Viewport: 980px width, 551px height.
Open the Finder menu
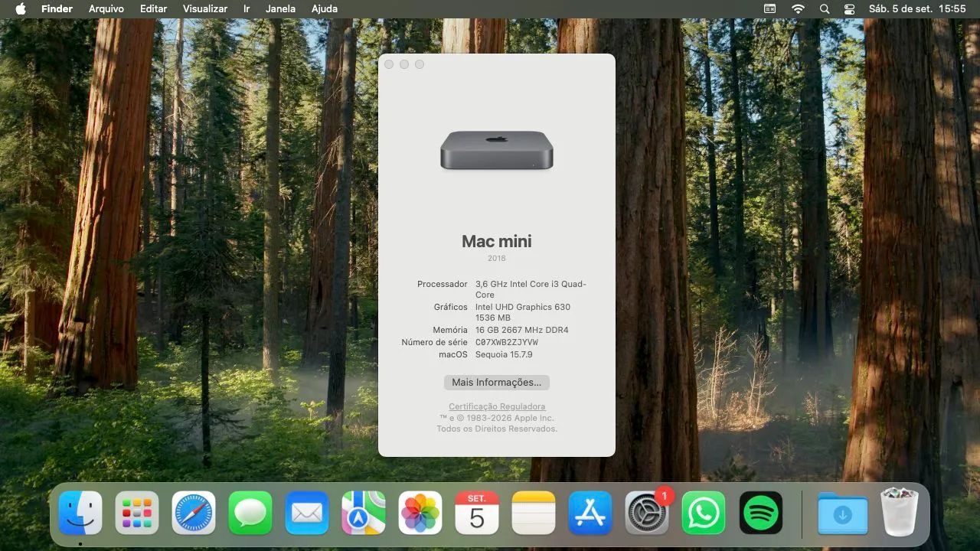pos(57,8)
